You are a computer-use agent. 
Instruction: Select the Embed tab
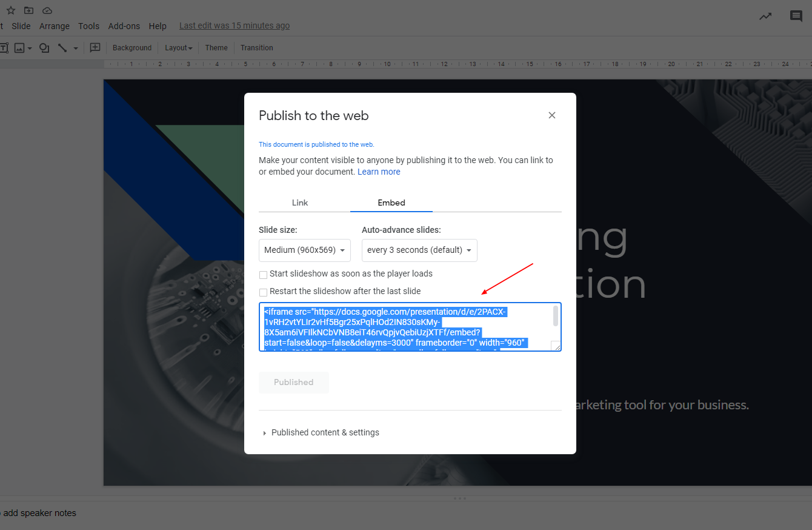click(391, 203)
